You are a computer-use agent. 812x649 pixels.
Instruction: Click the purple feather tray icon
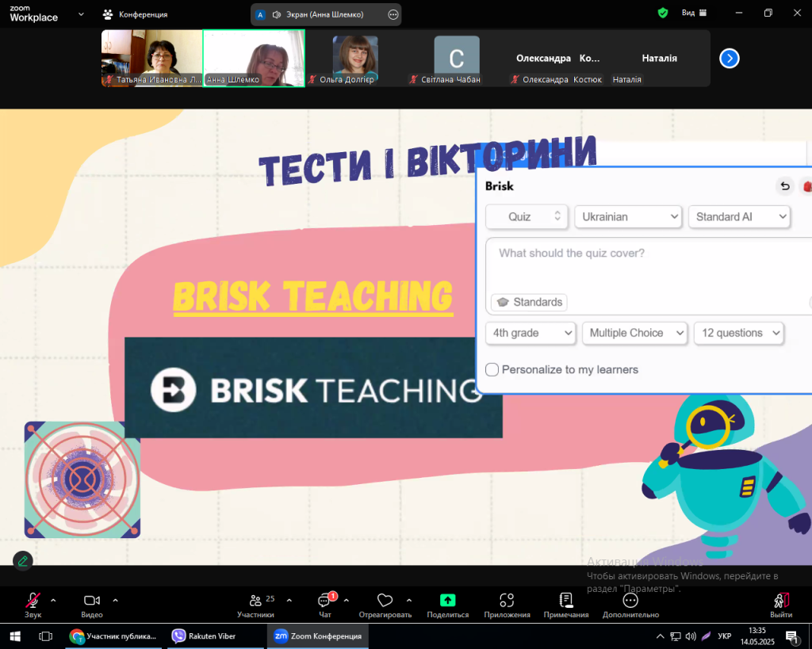pyautogui.click(x=706, y=636)
